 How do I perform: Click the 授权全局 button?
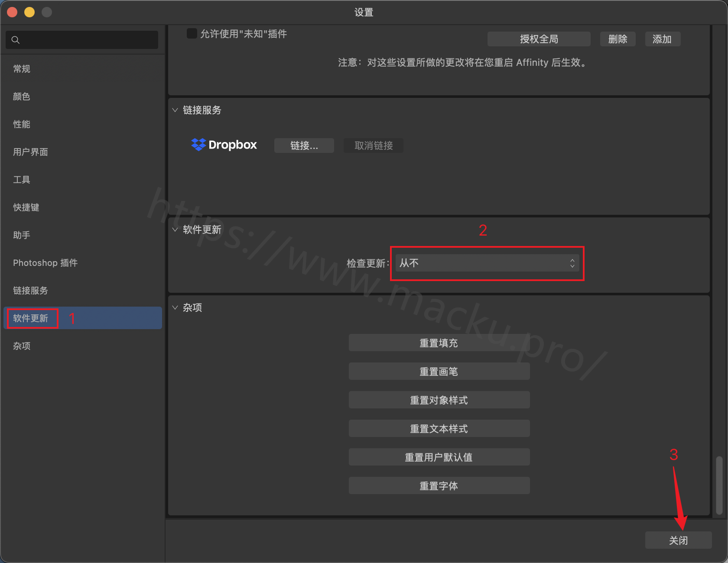[539, 39]
